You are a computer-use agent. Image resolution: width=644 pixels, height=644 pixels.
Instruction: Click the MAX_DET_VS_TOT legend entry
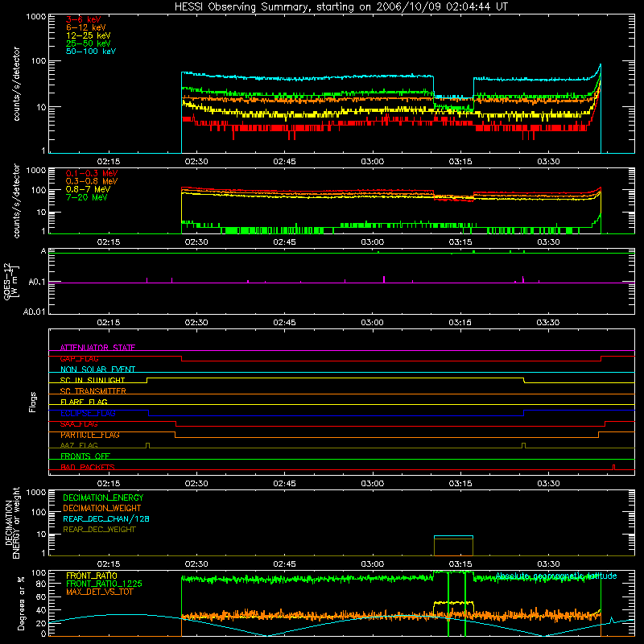coord(99,592)
